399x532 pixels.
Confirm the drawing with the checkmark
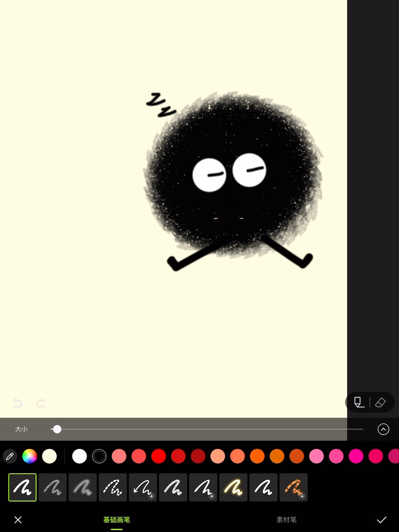point(381,520)
